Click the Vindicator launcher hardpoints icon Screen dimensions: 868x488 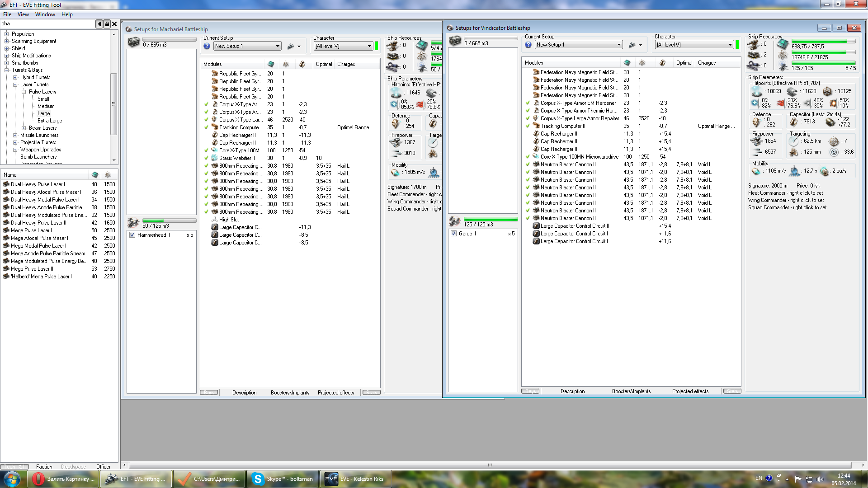753,55
